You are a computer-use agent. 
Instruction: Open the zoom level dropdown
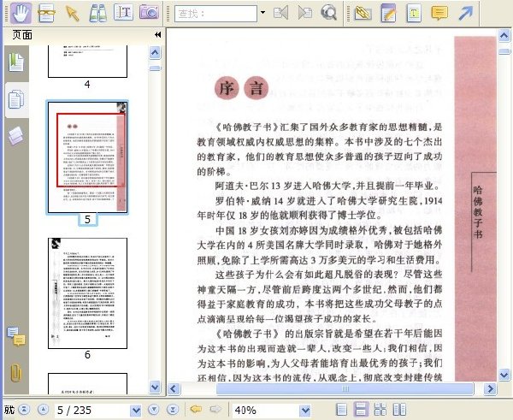(x=305, y=411)
